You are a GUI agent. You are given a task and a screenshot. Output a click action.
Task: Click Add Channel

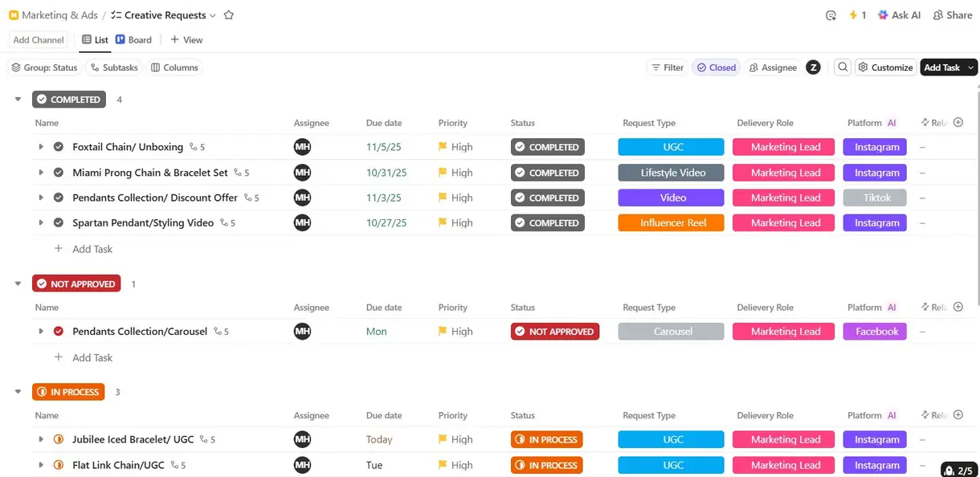tap(39, 39)
